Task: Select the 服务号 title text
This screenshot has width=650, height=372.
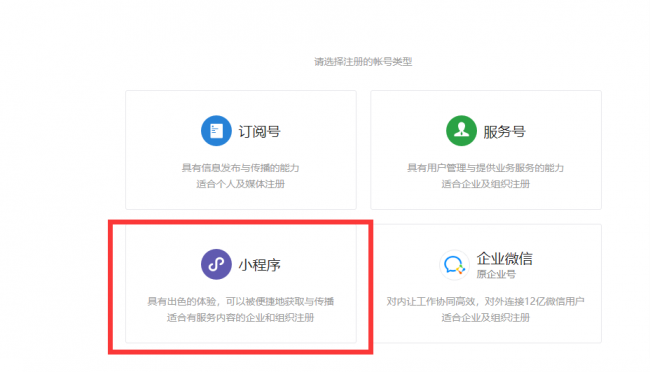Action: tap(504, 131)
